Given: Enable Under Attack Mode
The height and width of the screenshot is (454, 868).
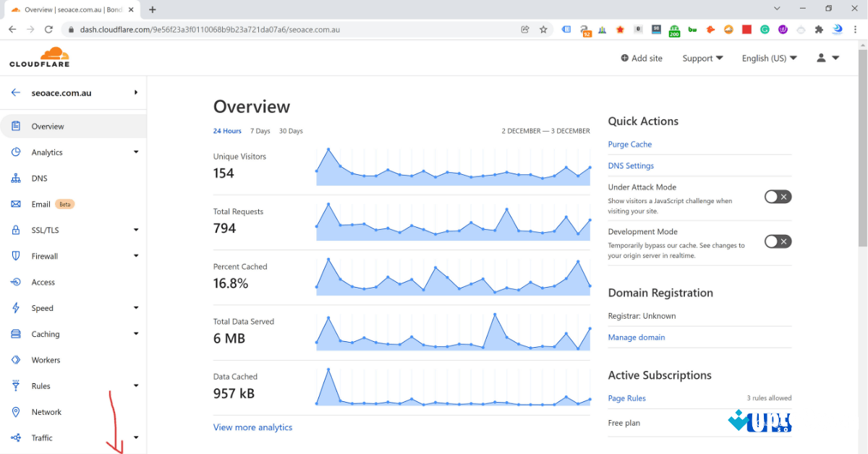Looking at the screenshot, I should pyautogui.click(x=778, y=196).
